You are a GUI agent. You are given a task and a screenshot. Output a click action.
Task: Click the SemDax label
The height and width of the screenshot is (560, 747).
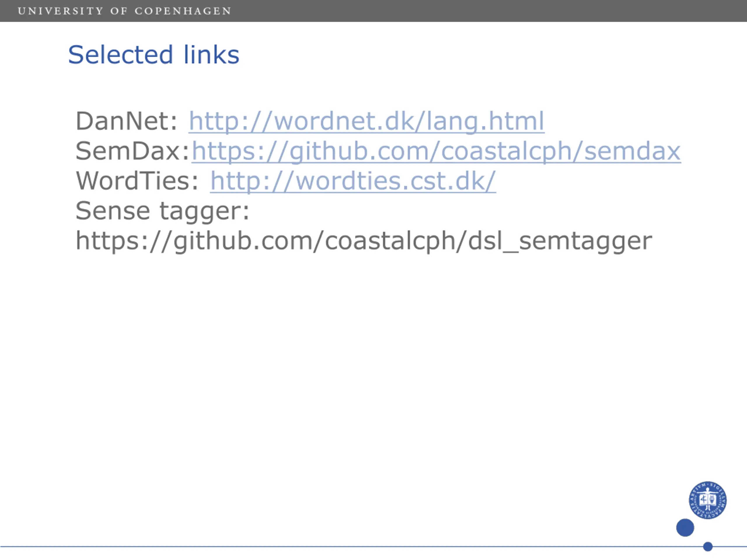pyautogui.click(x=132, y=151)
